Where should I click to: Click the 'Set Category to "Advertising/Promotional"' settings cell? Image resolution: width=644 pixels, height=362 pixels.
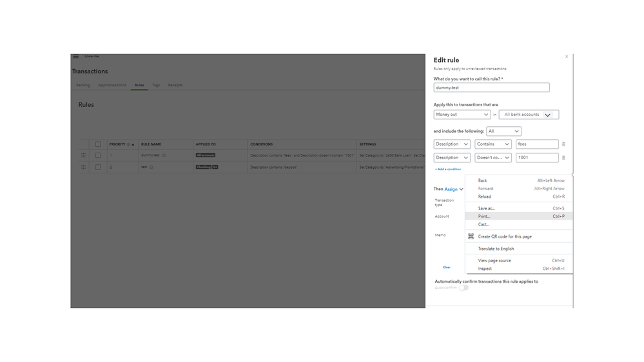click(x=392, y=167)
